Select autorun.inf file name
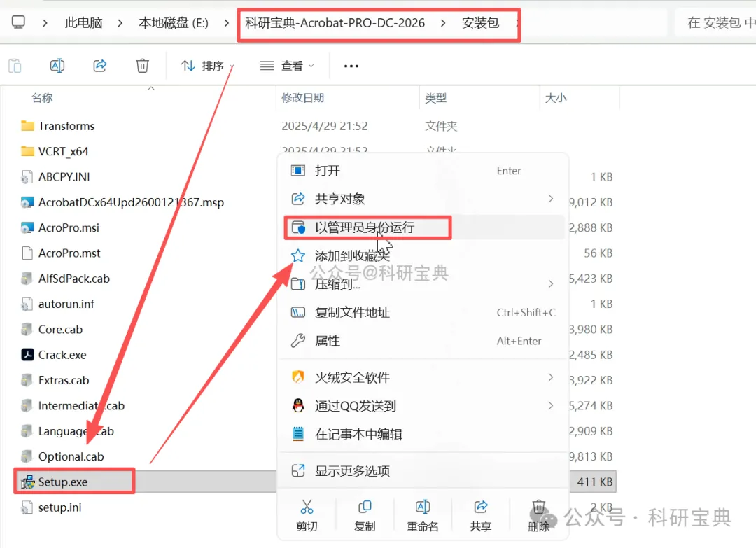The width and height of the screenshot is (756, 548). (66, 304)
